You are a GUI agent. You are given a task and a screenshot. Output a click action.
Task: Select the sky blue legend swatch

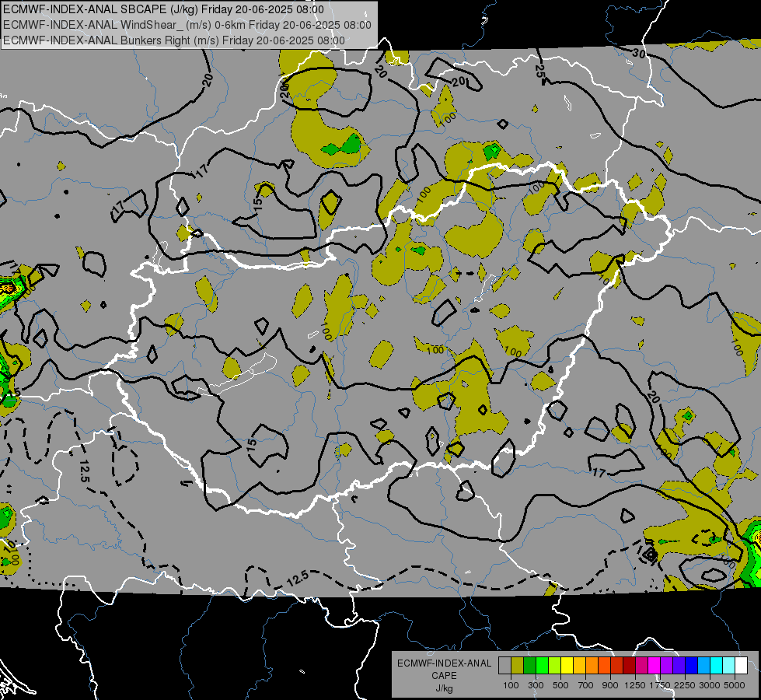pyautogui.click(x=704, y=666)
